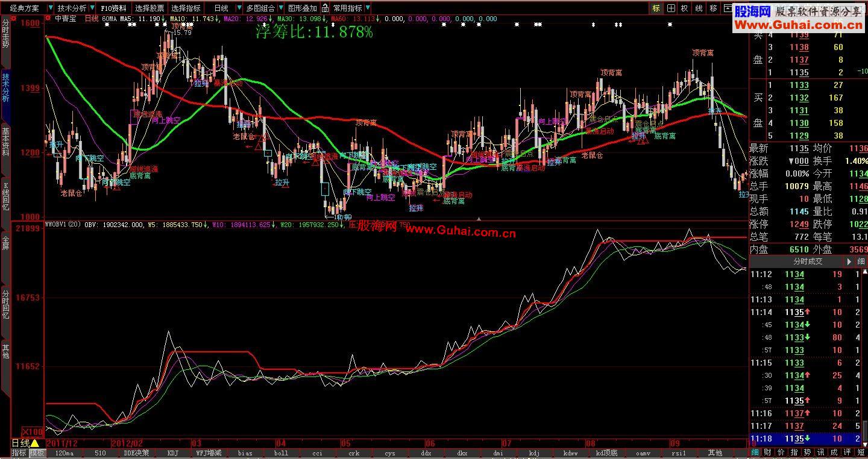Switch to 分时走势 side tab
The image size is (868, 459).
pos(5,41)
